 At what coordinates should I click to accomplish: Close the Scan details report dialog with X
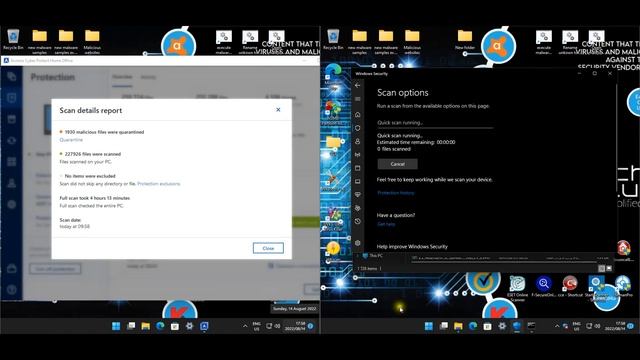(x=278, y=110)
